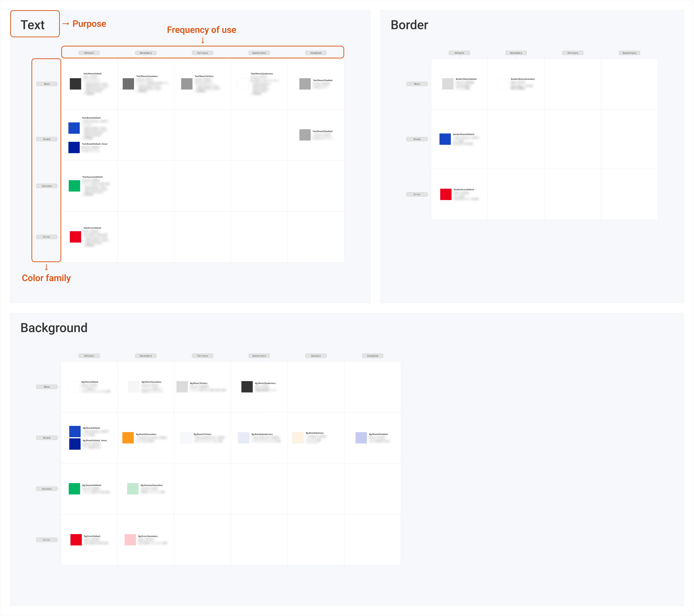Click the Text/Mono/Default dark swatch
This screenshot has height=616, width=694.
75,84
